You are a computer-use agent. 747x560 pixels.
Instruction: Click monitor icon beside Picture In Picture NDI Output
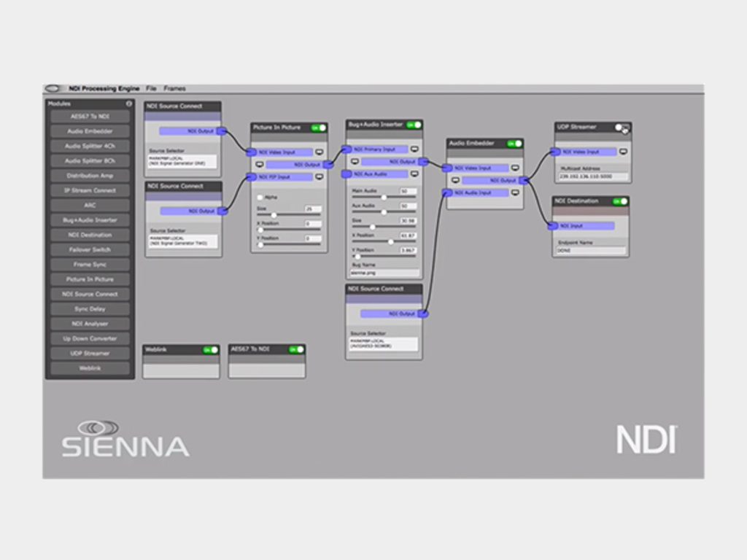click(x=260, y=165)
